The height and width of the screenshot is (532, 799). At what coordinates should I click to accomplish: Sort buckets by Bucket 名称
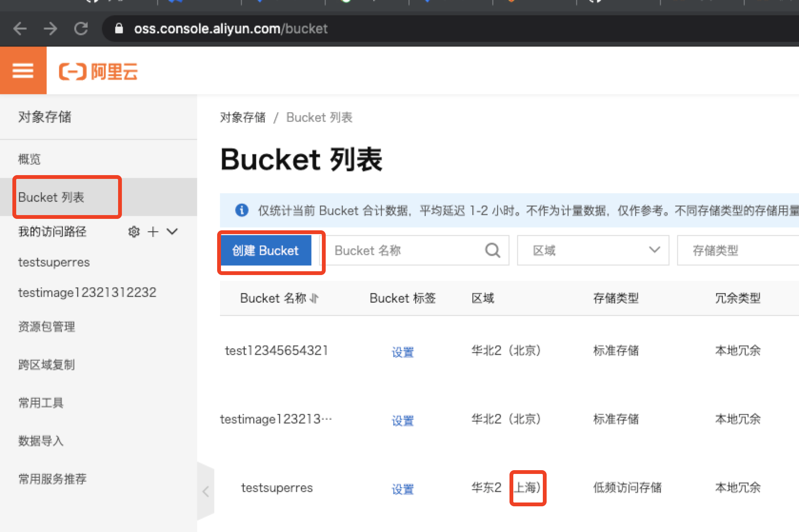coord(314,298)
